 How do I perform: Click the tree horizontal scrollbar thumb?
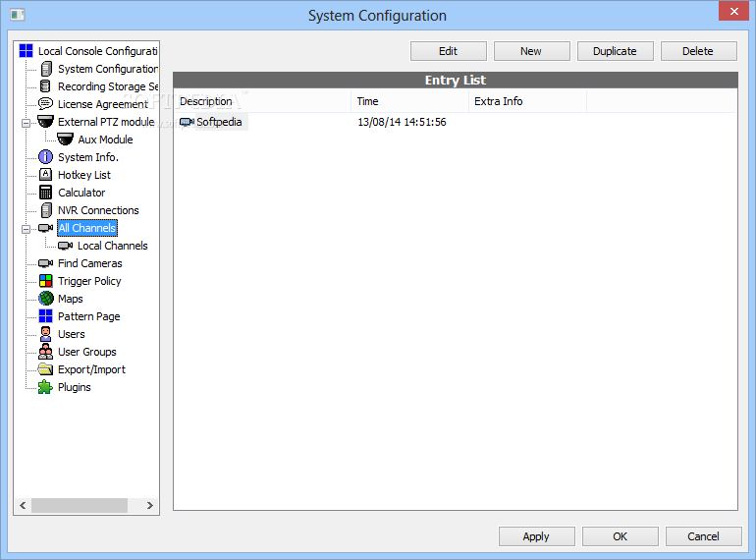pyautogui.click(x=80, y=505)
